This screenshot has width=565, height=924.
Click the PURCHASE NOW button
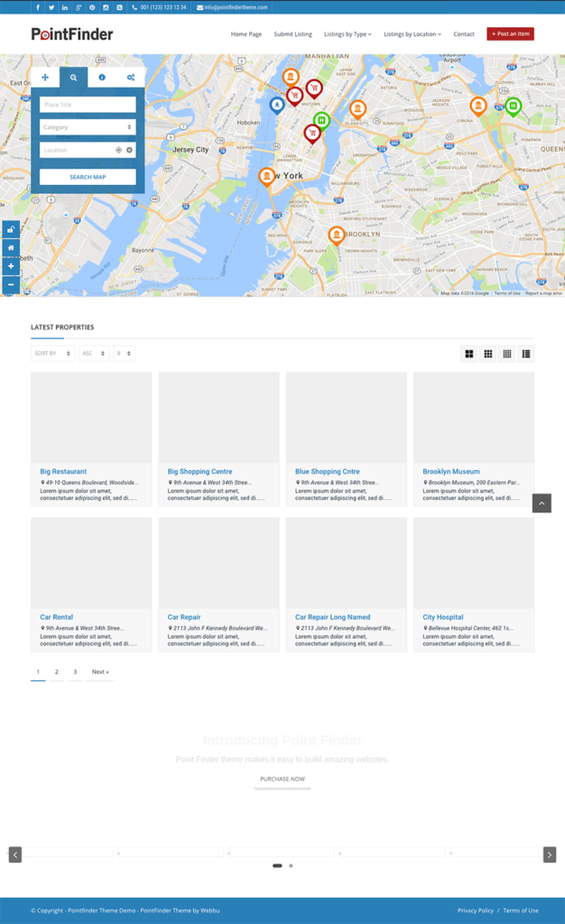(x=282, y=779)
